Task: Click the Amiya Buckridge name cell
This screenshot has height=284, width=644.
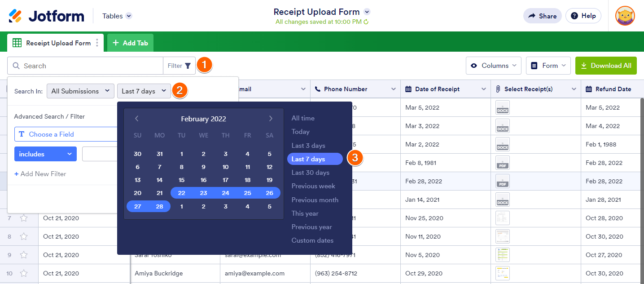Action: click(175, 273)
